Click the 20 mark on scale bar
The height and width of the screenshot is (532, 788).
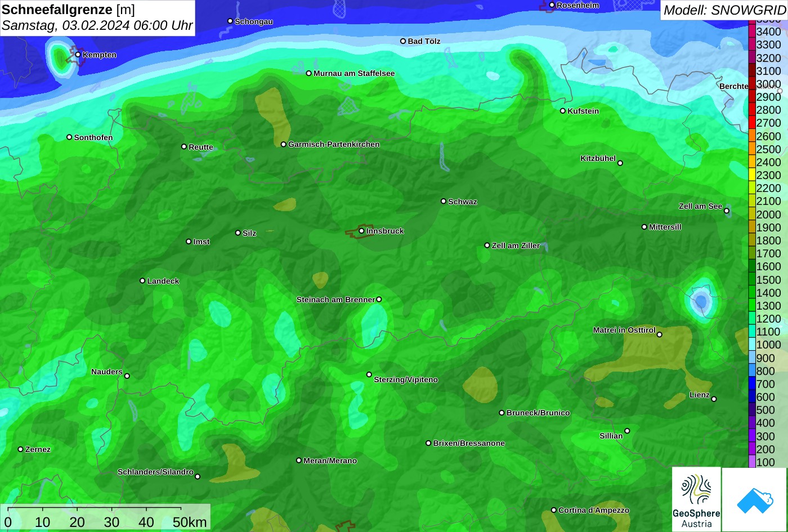coord(77,522)
